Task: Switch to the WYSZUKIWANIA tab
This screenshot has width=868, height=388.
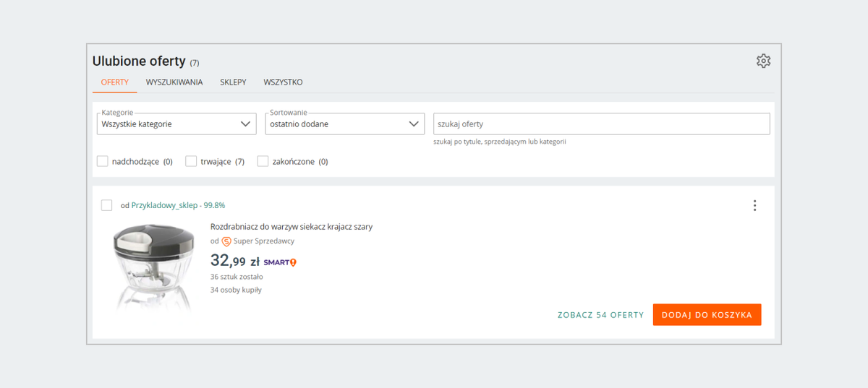Action: tap(174, 82)
